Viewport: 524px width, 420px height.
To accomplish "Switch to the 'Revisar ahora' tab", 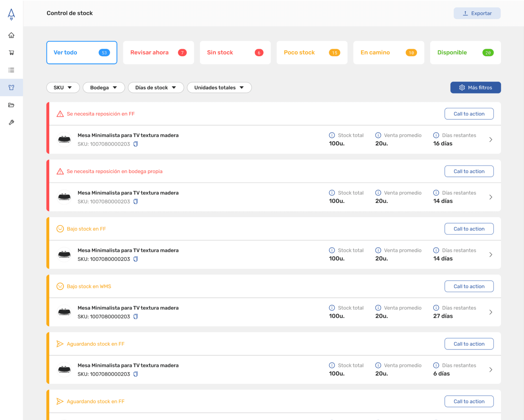I will click(158, 53).
